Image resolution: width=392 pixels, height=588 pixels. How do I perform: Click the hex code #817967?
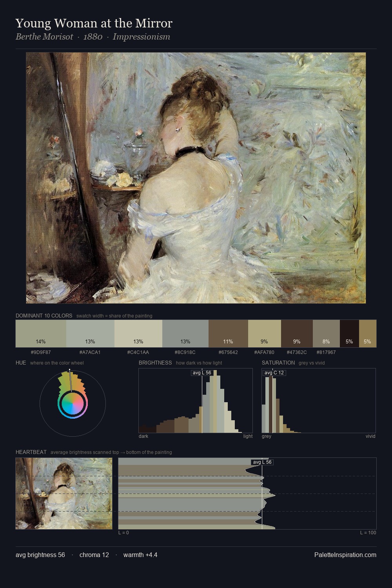click(326, 352)
